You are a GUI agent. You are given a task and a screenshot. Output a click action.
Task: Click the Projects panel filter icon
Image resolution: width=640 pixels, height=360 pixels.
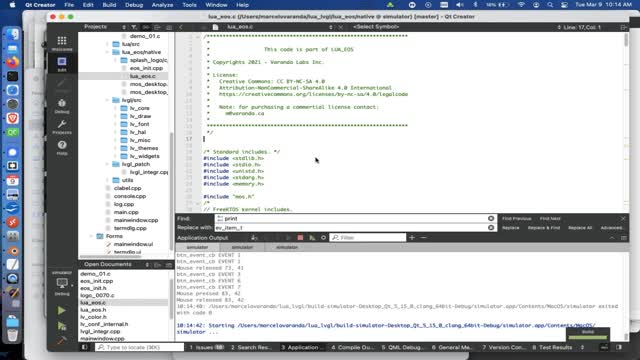pos(134,27)
